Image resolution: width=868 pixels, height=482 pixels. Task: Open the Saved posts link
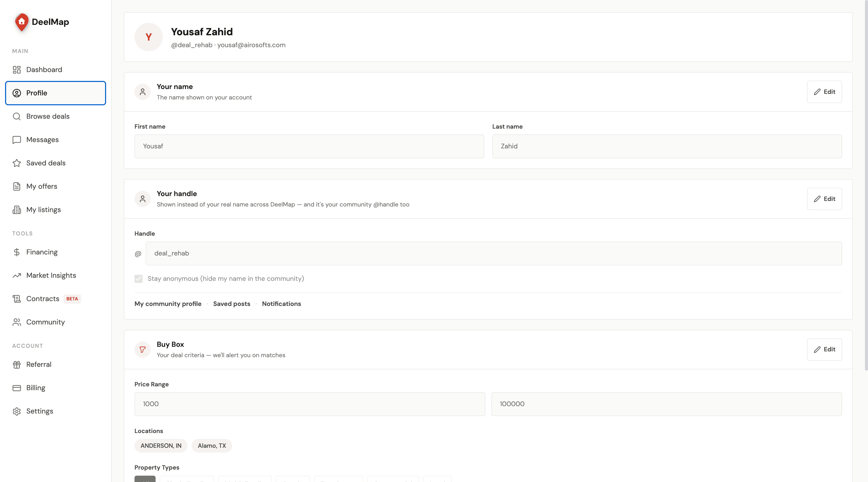(231, 304)
